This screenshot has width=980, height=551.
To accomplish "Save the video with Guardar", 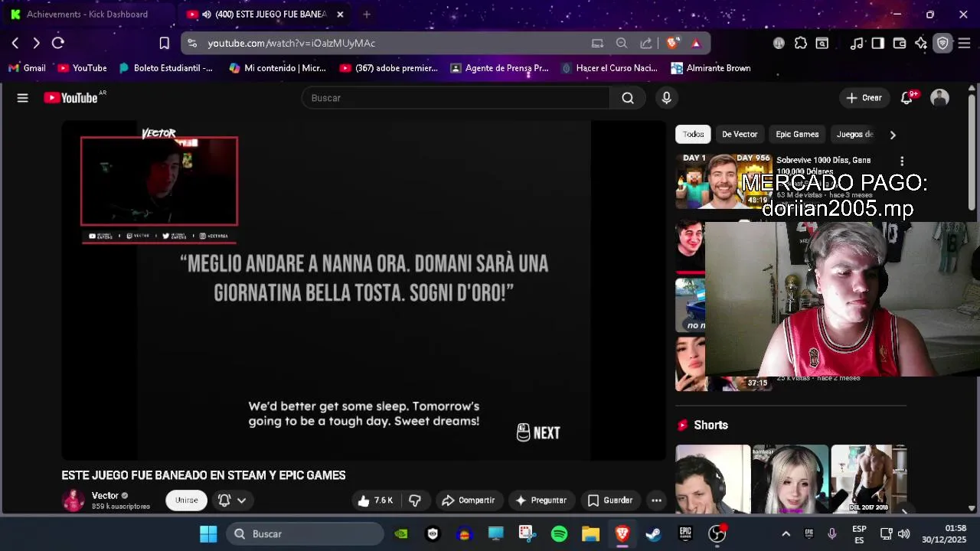I will (609, 500).
